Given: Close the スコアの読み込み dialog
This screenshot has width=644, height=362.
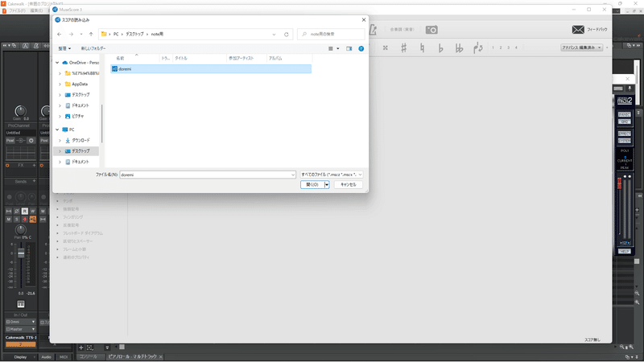Looking at the screenshot, I should (364, 19).
